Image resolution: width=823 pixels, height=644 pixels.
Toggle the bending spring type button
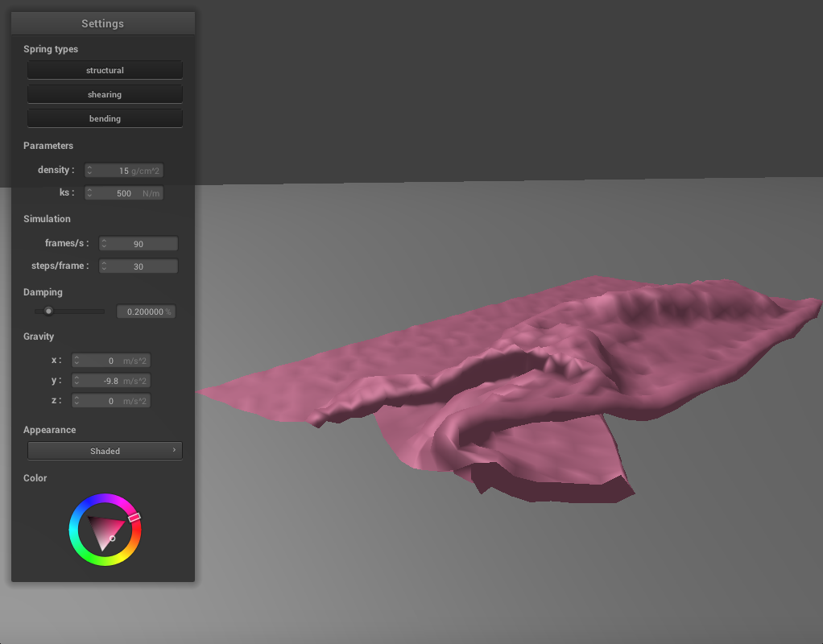point(105,118)
